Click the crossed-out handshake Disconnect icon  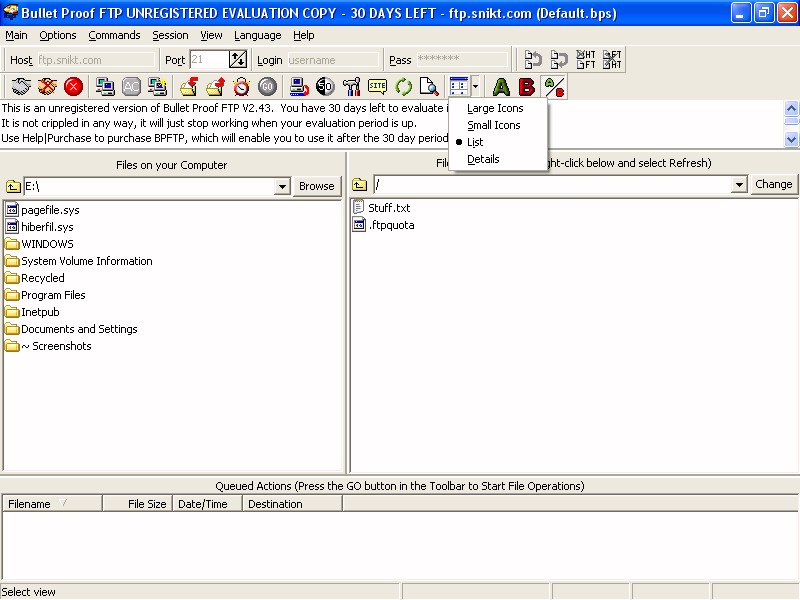tap(47, 86)
